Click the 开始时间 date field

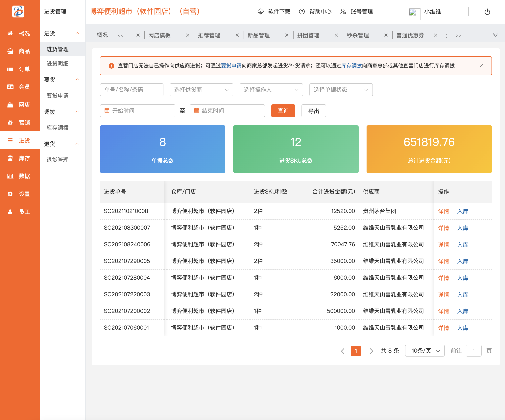point(137,111)
